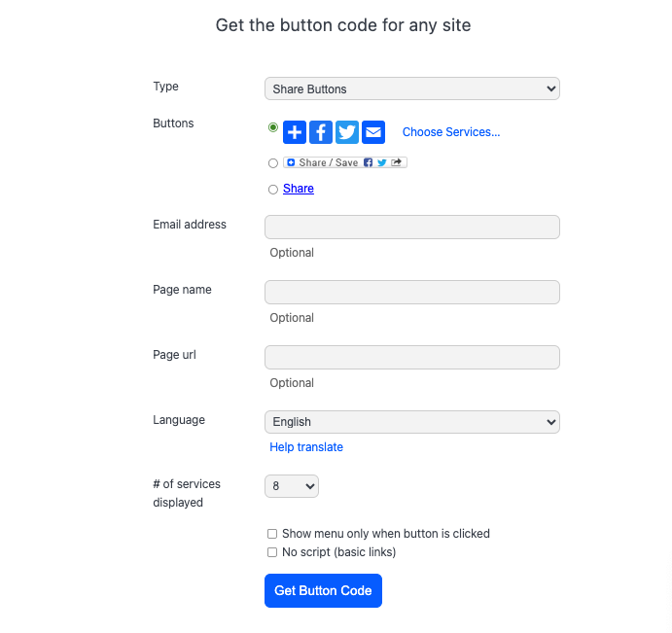Select the text Share link radio option
This screenshot has width=672, height=633.
[273, 190]
